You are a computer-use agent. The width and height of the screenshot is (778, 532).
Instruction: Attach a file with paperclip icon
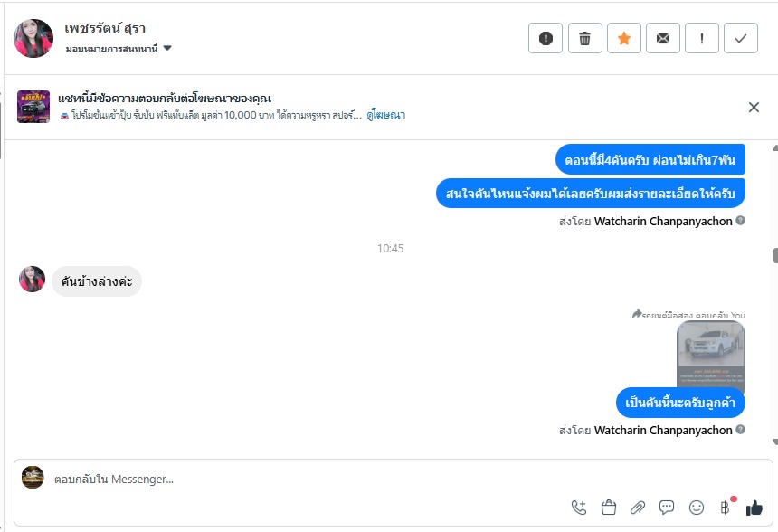[x=638, y=508]
